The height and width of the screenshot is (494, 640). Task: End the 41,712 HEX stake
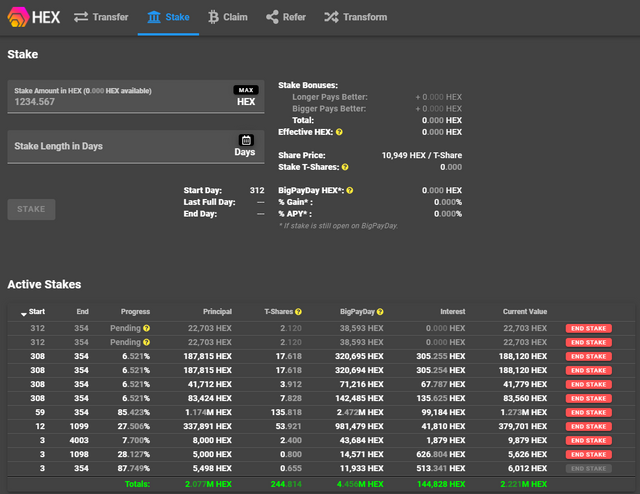589,384
